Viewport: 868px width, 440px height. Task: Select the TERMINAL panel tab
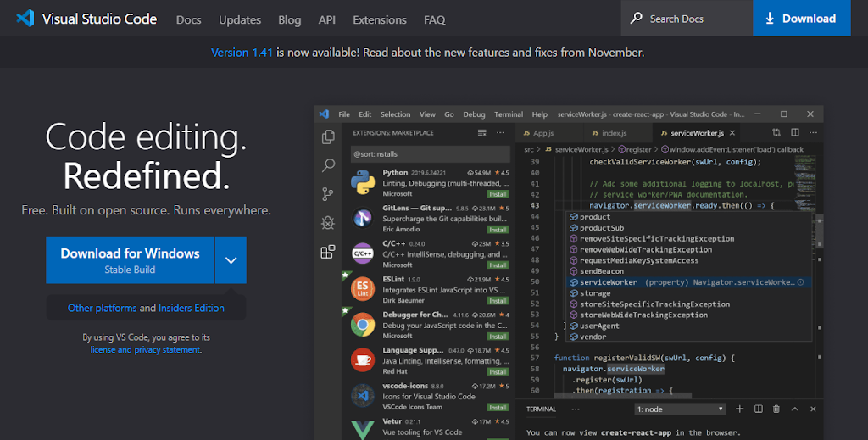pyautogui.click(x=541, y=409)
